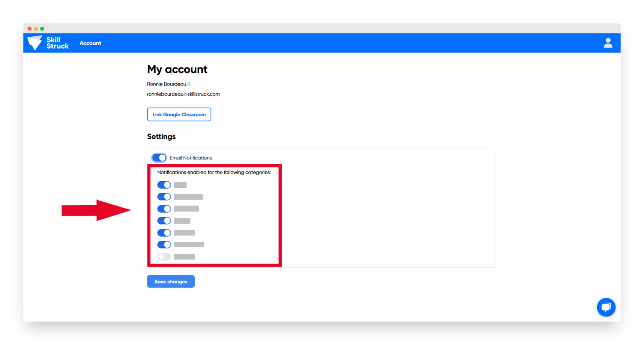The image size is (644, 345).
Task: Switch off the third category toggle
Action: click(164, 208)
